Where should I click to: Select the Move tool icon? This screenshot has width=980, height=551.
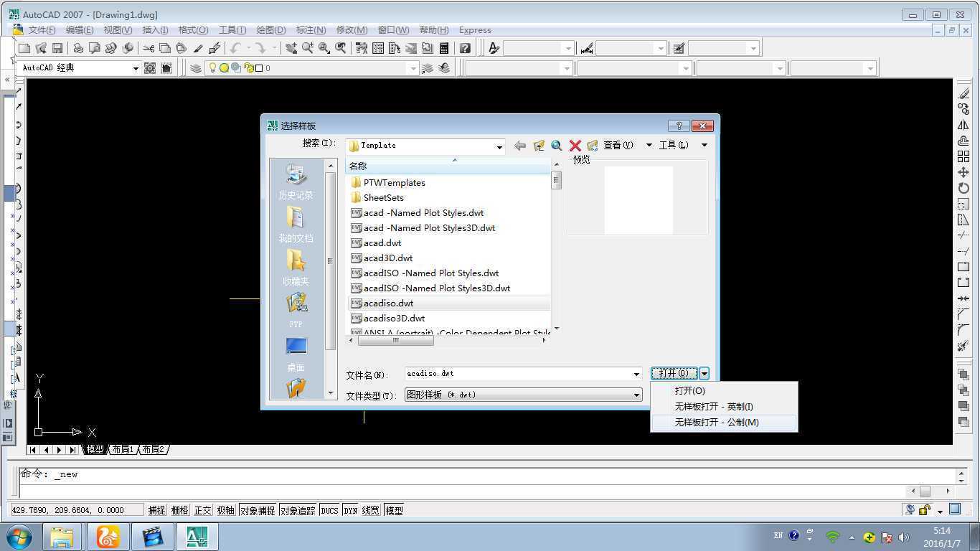pyautogui.click(x=963, y=172)
